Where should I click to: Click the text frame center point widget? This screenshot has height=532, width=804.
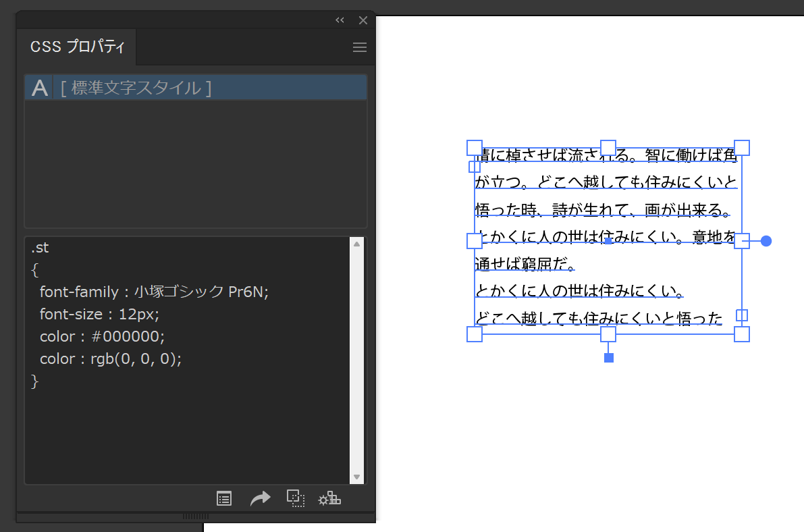click(x=609, y=240)
